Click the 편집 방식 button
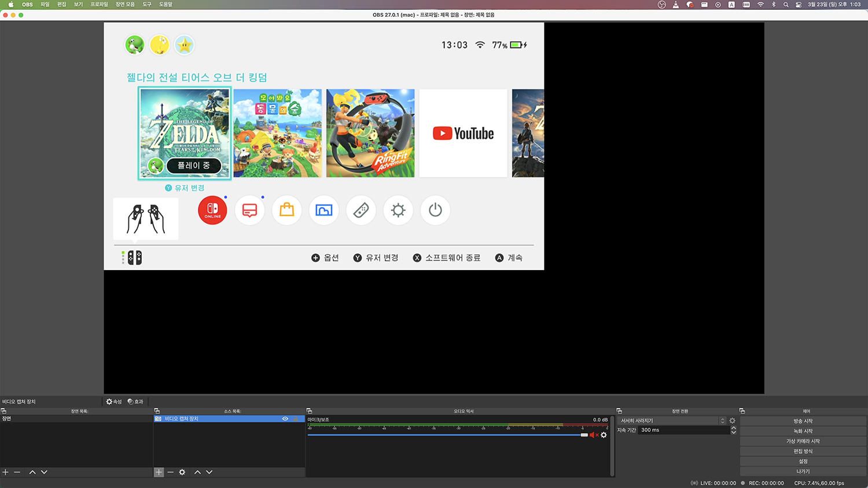The width and height of the screenshot is (868, 488). click(803, 451)
